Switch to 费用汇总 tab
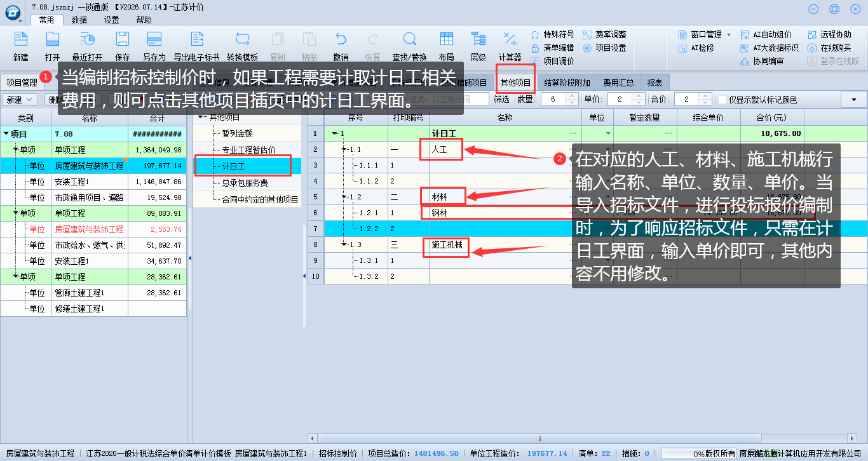This screenshot has height=461, width=868. [x=618, y=83]
